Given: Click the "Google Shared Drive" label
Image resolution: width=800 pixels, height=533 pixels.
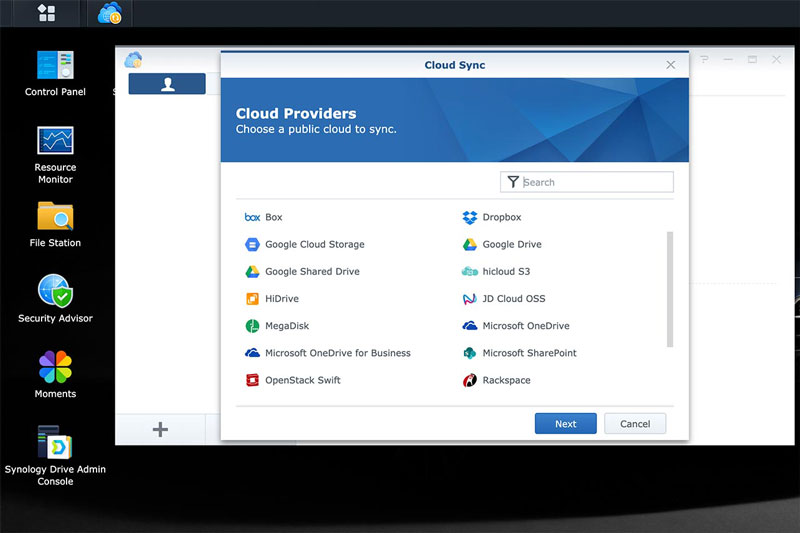Looking at the screenshot, I should [x=312, y=271].
